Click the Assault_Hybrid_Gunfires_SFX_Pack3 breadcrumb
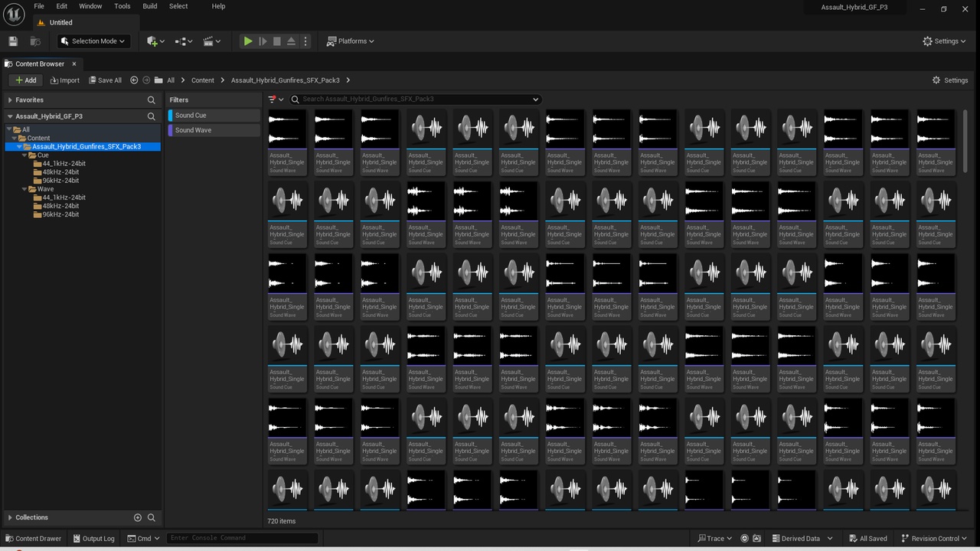Image resolution: width=980 pixels, height=551 pixels. (x=285, y=80)
